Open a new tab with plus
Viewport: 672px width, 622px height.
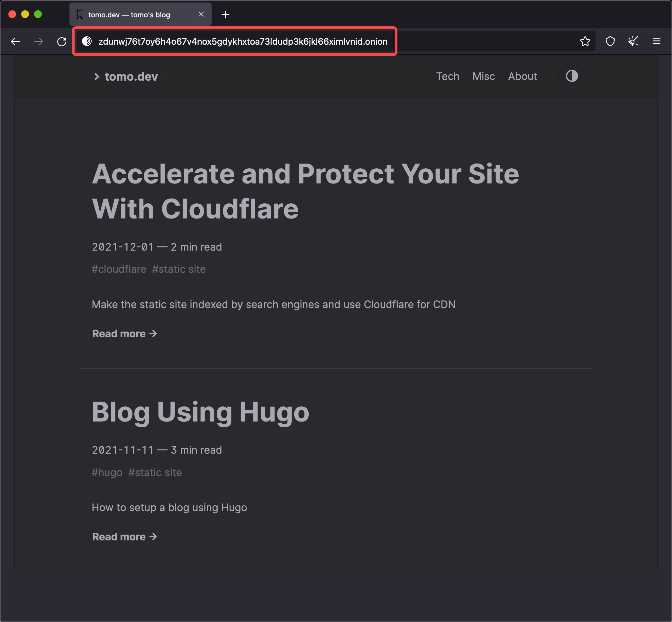pos(225,14)
